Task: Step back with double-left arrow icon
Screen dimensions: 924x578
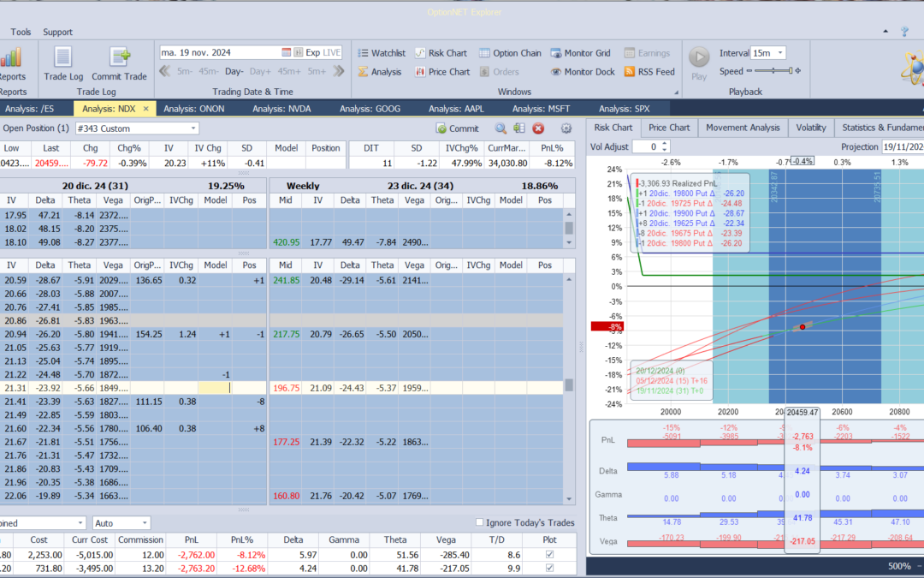Action: 165,71
